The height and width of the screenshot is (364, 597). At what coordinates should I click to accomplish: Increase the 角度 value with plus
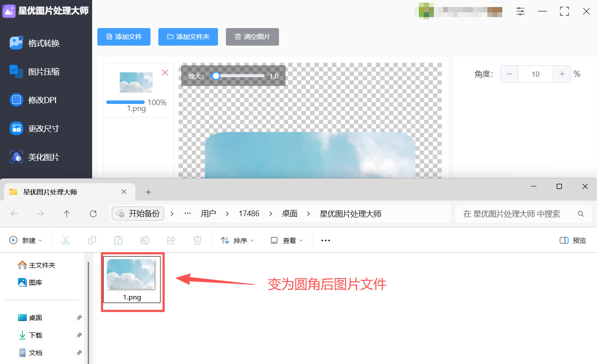pos(562,74)
